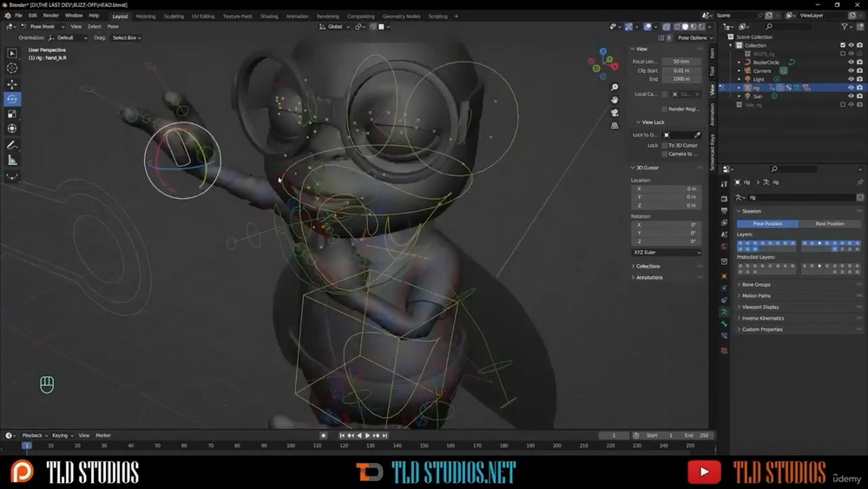Viewport: 868px width, 489px height.
Task: Switch to the Shading workspace tab
Action: tap(269, 16)
